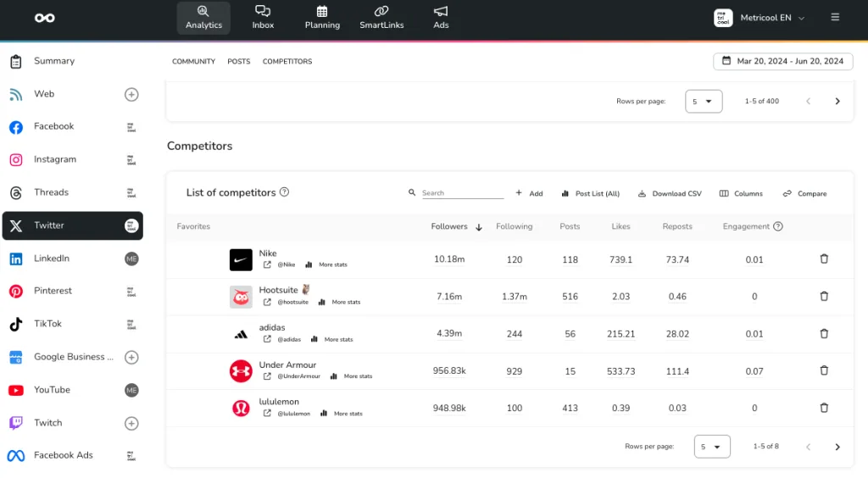Go to the Planning section

click(322, 18)
